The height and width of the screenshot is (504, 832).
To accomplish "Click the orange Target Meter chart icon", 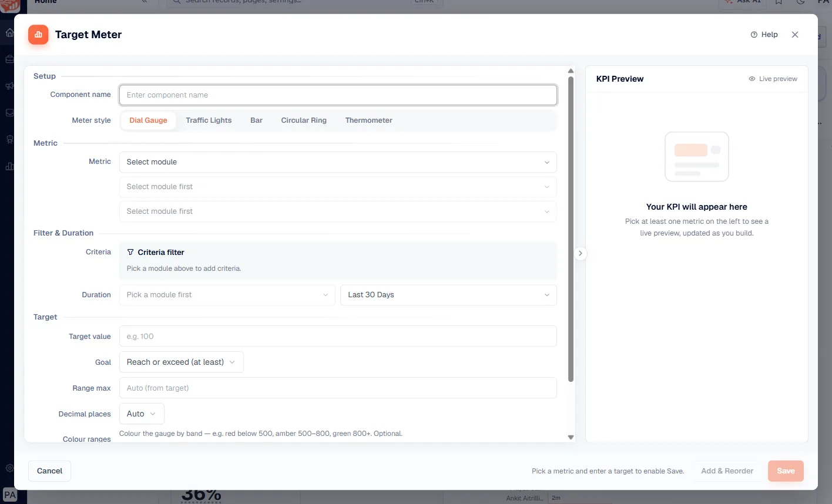I will pos(38,35).
